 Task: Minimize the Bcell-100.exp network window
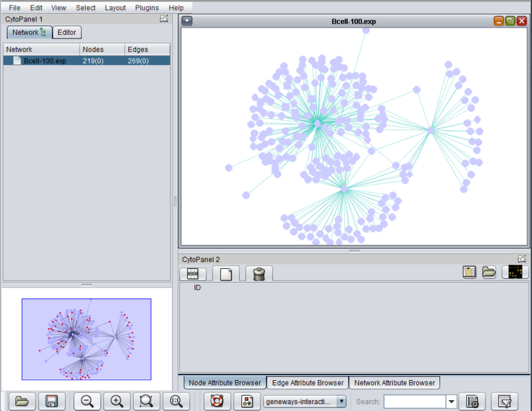[499, 21]
